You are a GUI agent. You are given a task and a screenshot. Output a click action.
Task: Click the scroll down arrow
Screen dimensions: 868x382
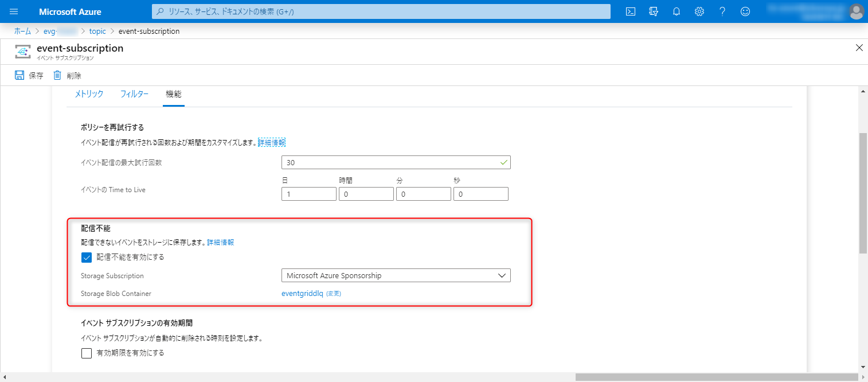click(x=863, y=367)
